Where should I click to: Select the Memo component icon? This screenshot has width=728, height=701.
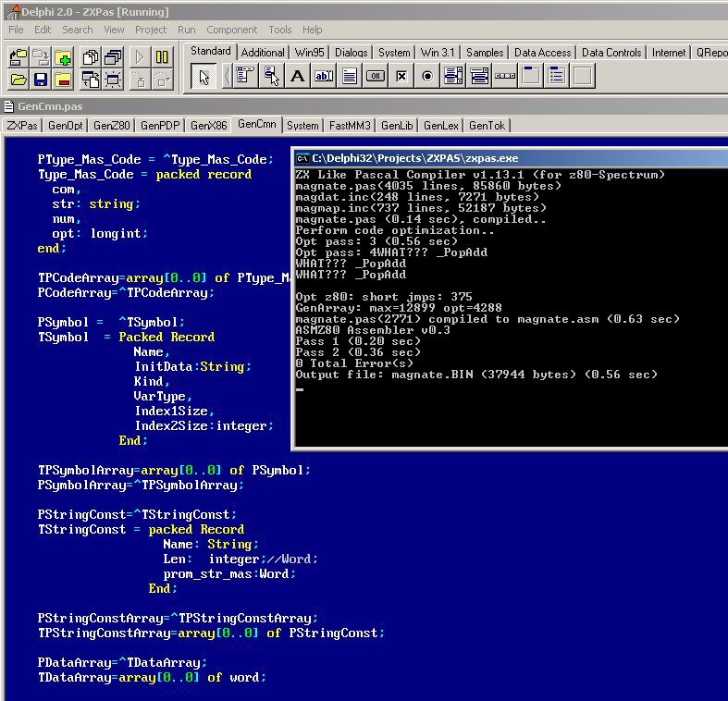pyautogui.click(x=350, y=76)
